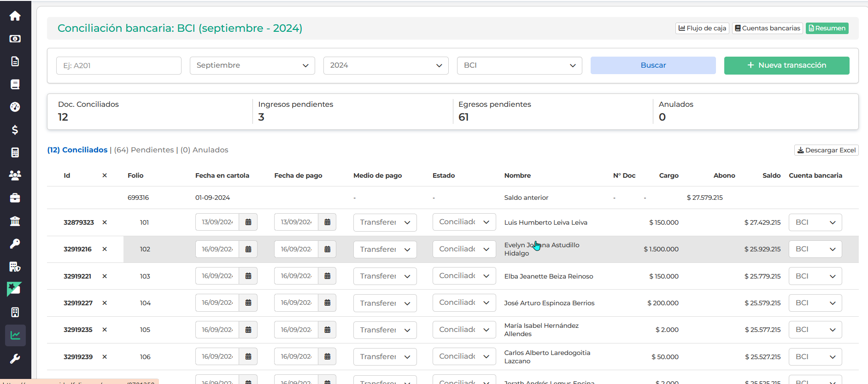Remove transaction 32919239 with its X icon
868x384 pixels.
pos(105,357)
